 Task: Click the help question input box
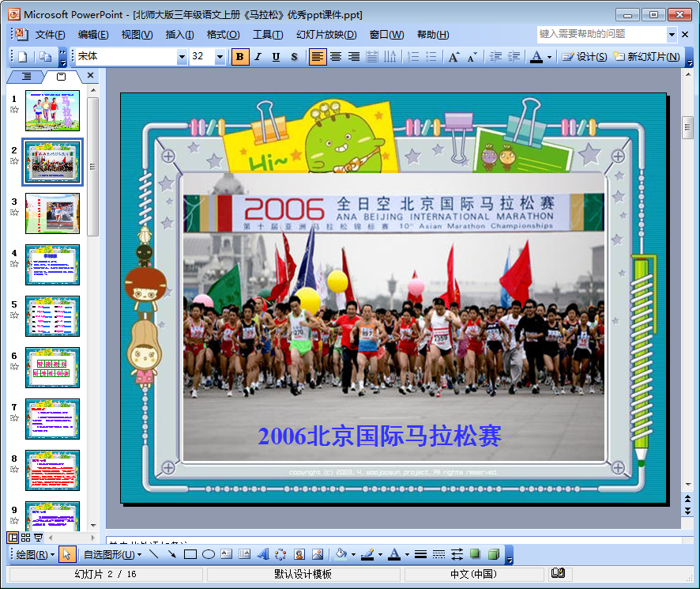click(x=602, y=35)
